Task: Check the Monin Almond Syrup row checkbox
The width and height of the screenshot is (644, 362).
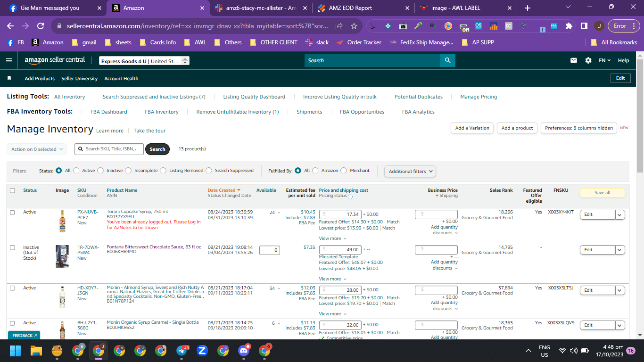Action: click(12, 288)
